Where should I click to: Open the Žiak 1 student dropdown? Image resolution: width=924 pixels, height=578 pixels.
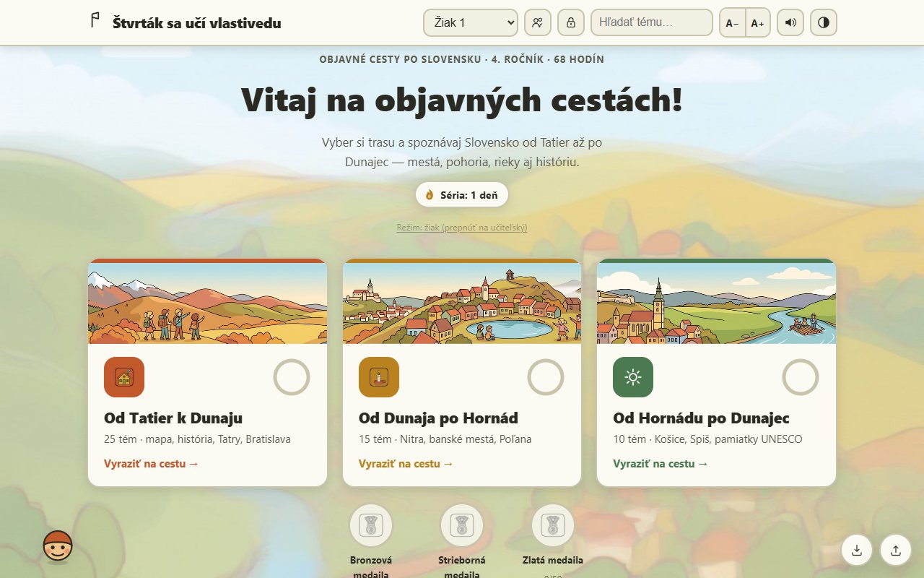(x=471, y=22)
